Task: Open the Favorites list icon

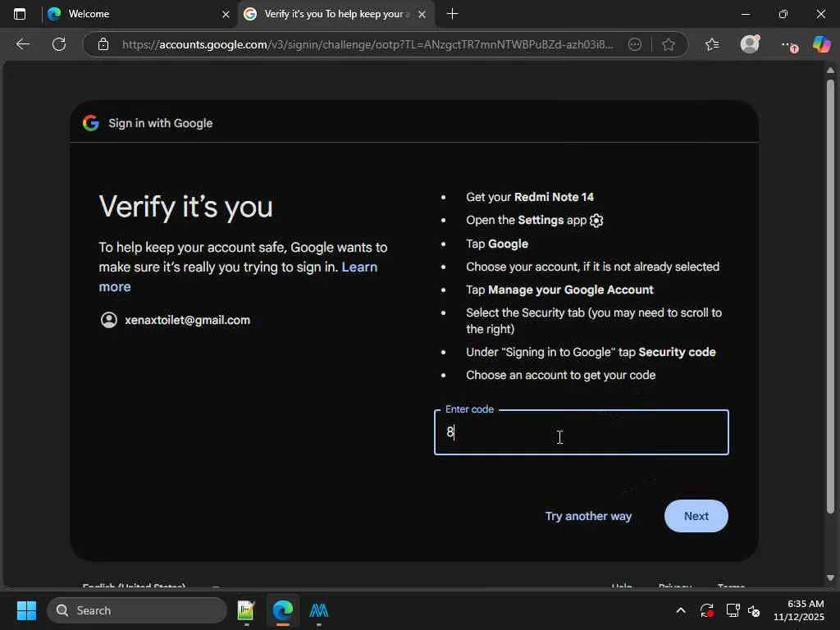Action: coord(712,44)
